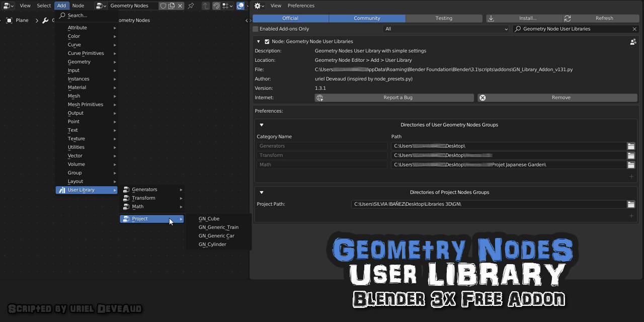The image size is (644, 322).
Task: Click the Search field in Add menu
Action: (87, 15)
